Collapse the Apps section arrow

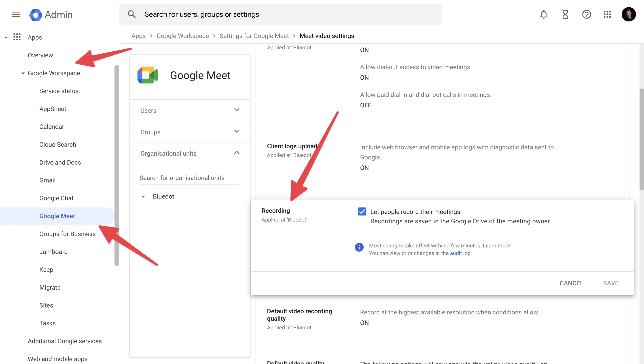(x=6, y=38)
